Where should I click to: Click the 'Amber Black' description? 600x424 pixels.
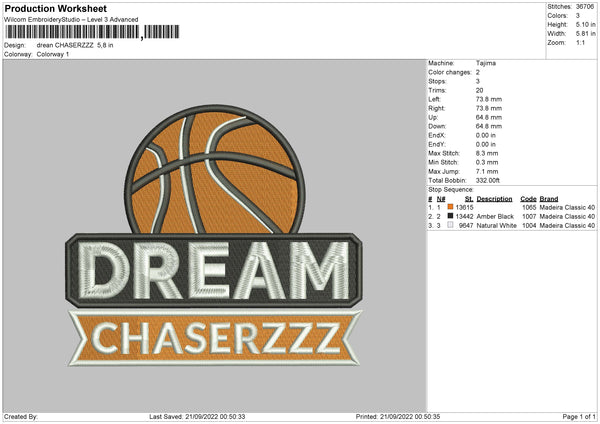coord(495,217)
